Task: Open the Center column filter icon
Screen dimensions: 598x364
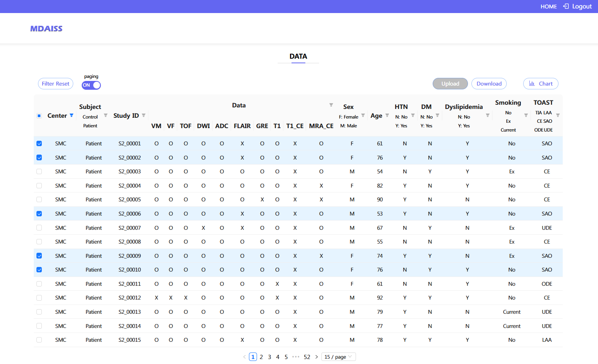Action: [71, 115]
